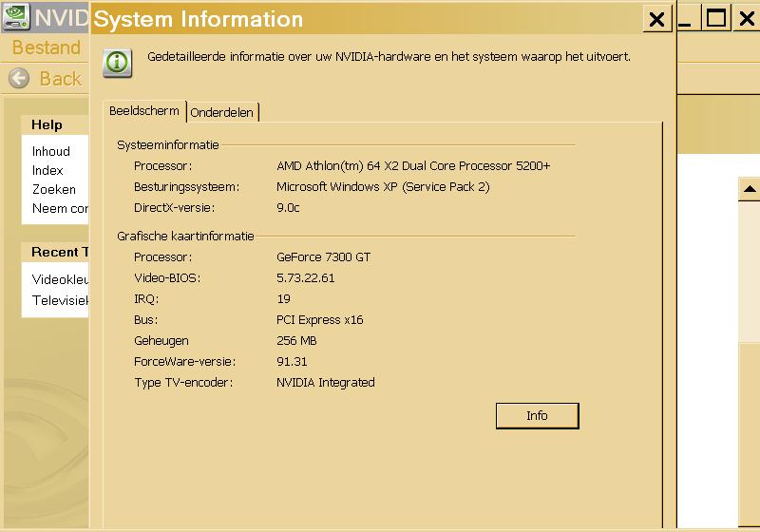Select the NVIDIA Integrated TV-encoder value
The height and width of the screenshot is (532, 760).
click(x=325, y=383)
